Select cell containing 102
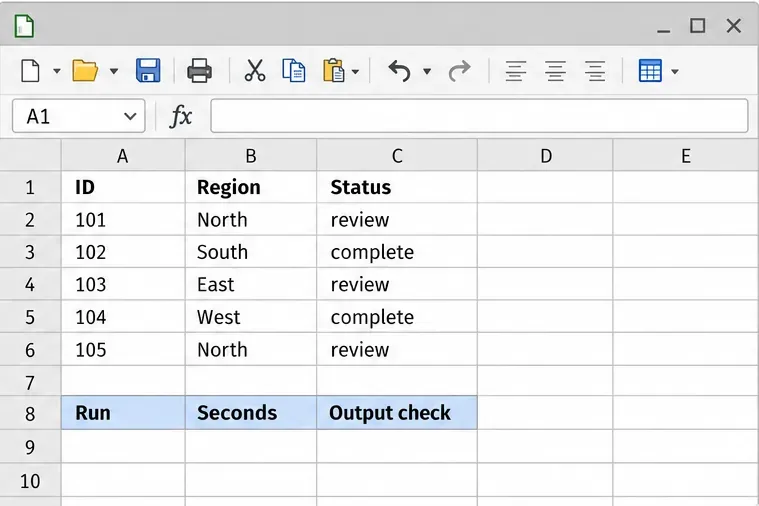 pyautogui.click(x=123, y=252)
